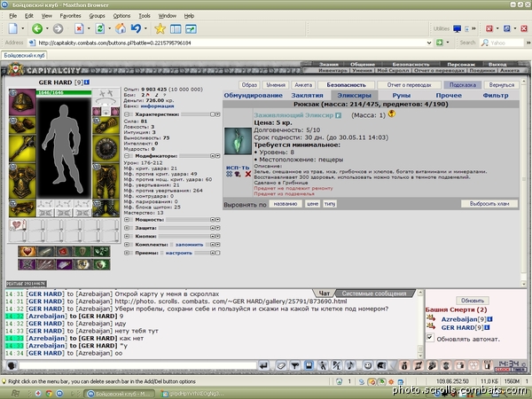The height and width of the screenshot is (399, 532).
Task: Open the Системные сообщения chat tab
Action: [x=374, y=293]
